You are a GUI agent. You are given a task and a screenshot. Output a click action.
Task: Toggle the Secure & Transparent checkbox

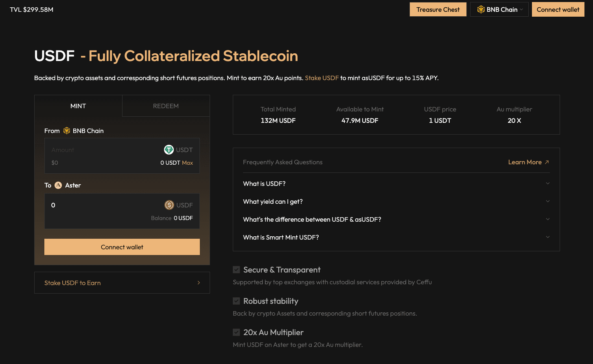point(236,270)
